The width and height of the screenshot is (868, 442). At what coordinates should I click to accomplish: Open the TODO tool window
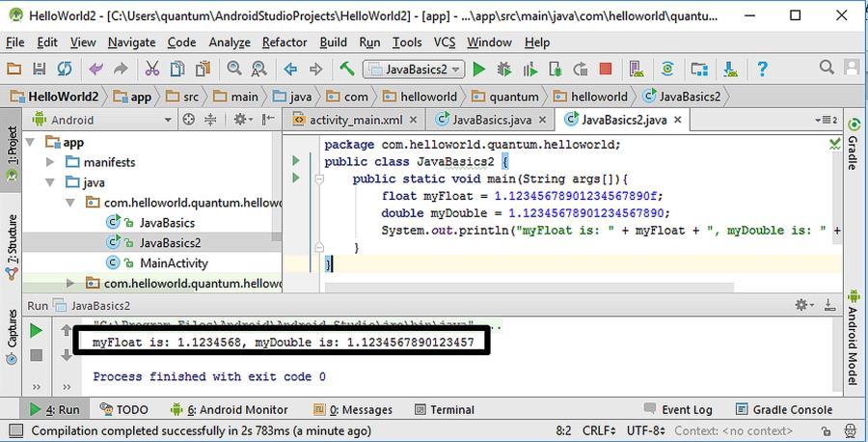pos(124,410)
